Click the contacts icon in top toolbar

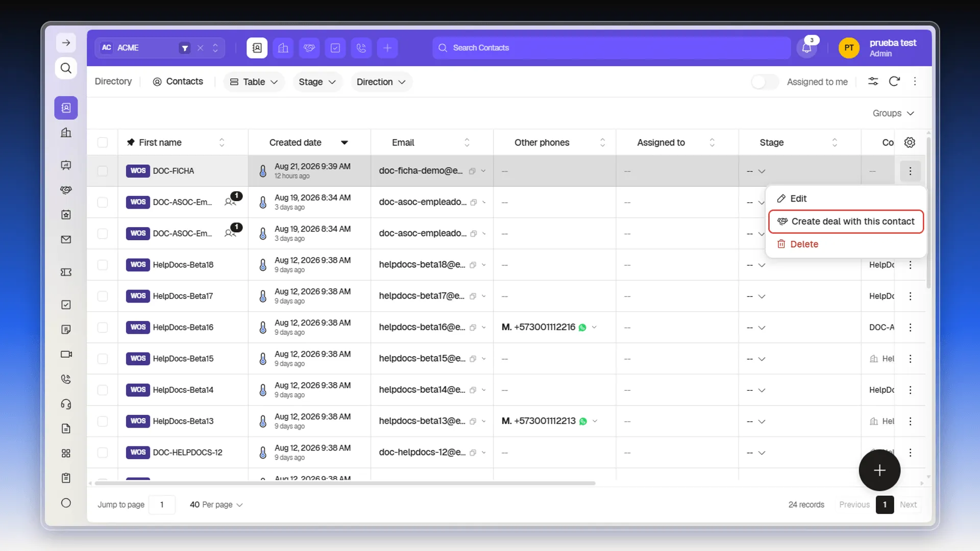(257, 48)
